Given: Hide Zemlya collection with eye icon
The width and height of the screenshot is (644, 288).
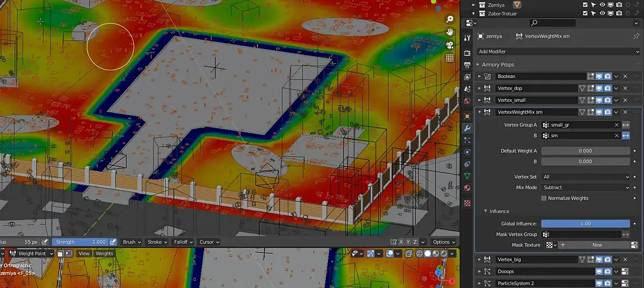Looking at the screenshot, I should click(x=602, y=5).
